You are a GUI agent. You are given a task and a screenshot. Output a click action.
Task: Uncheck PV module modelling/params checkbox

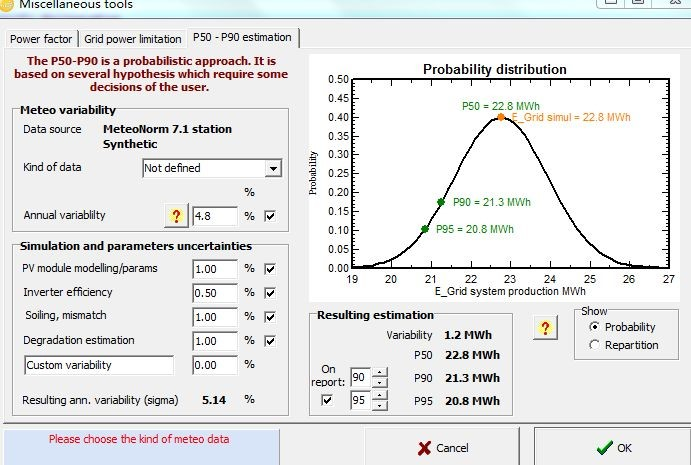click(270, 269)
